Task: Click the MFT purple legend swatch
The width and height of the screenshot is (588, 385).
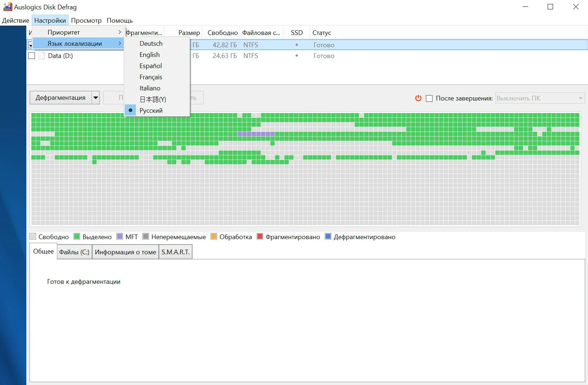Action: pyautogui.click(x=120, y=236)
